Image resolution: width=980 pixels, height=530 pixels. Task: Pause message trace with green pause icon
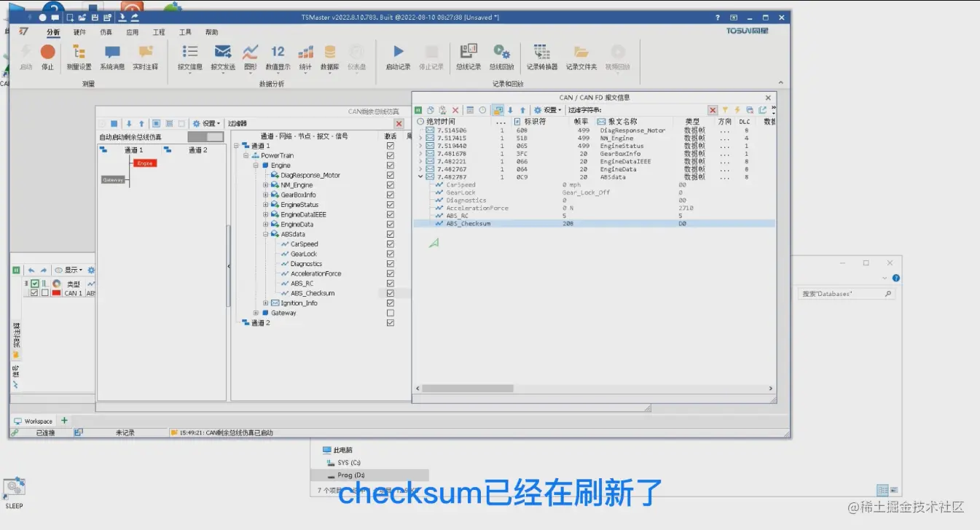pyautogui.click(x=419, y=110)
